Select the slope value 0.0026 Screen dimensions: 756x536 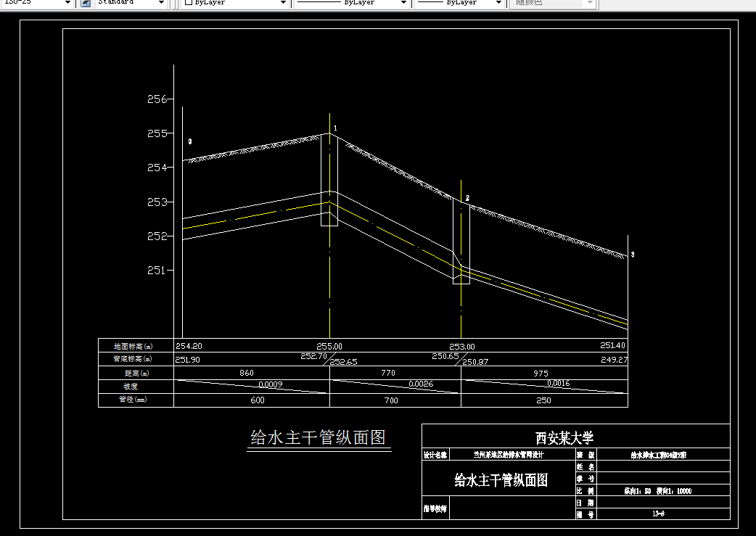(x=421, y=384)
